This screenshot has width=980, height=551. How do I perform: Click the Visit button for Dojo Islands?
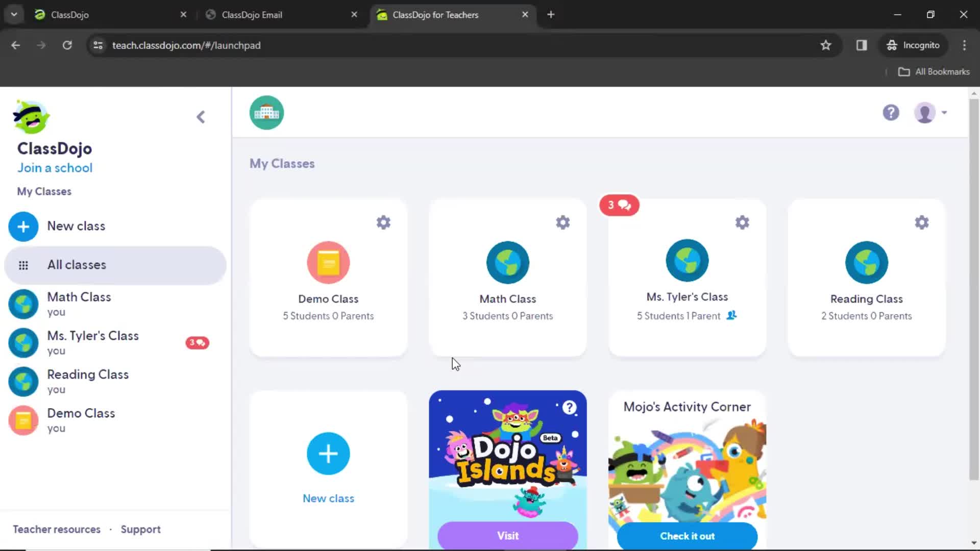coord(507,536)
